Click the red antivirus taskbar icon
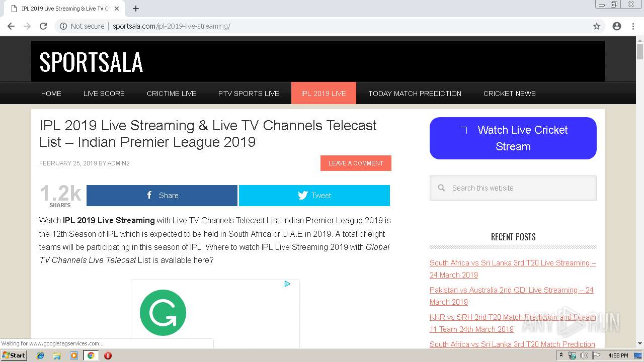Image resolution: width=644 pixels, height=362 pixels. point(108,355)
